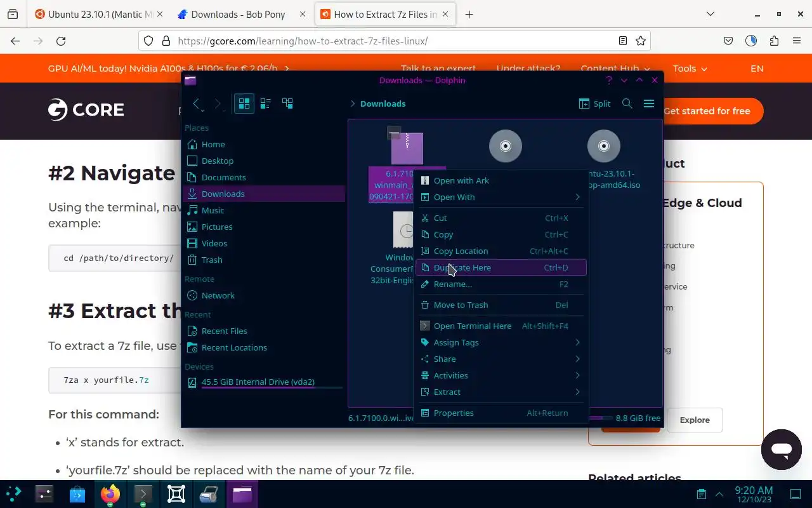Click the Dolphin help question mark

pyautogui.click(x=609, y=80)
